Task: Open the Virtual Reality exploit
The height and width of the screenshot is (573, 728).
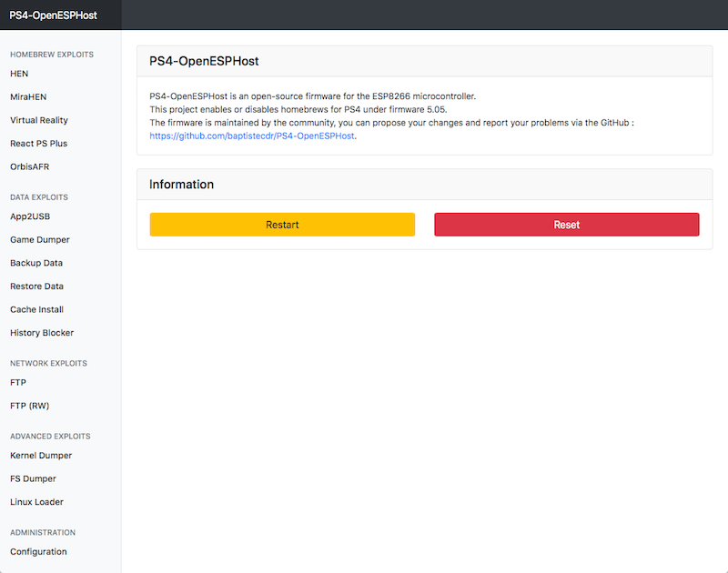Action: pos(39,120)
